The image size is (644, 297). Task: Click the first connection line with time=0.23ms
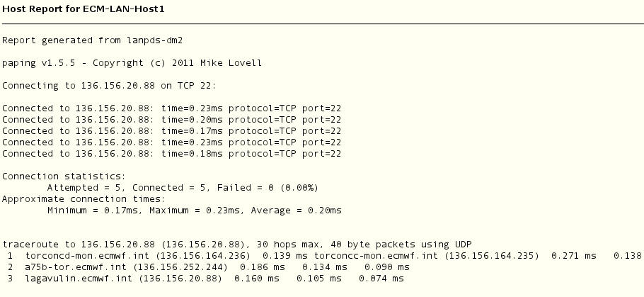pyautogui.click(x=172, y=108)
